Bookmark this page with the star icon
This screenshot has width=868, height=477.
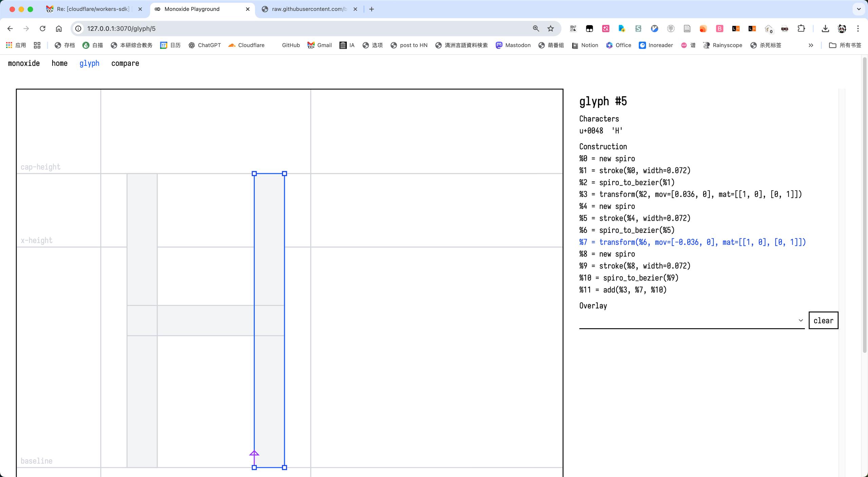pos(551,28)
